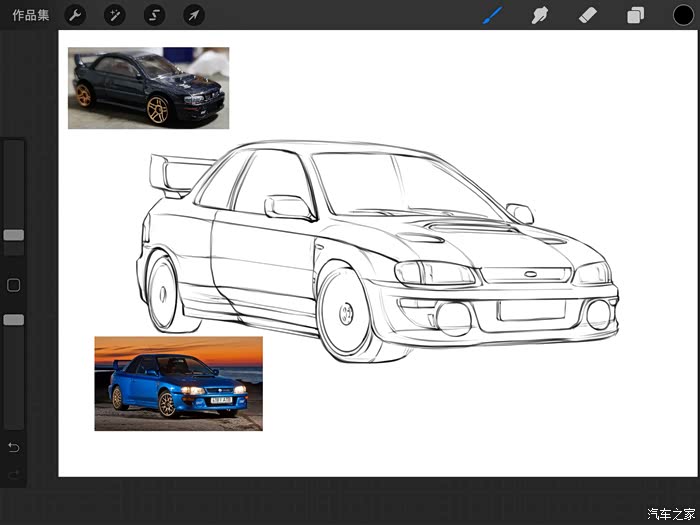Open the Layers panel
Screen dimensions: 700x525
(635, 16)
